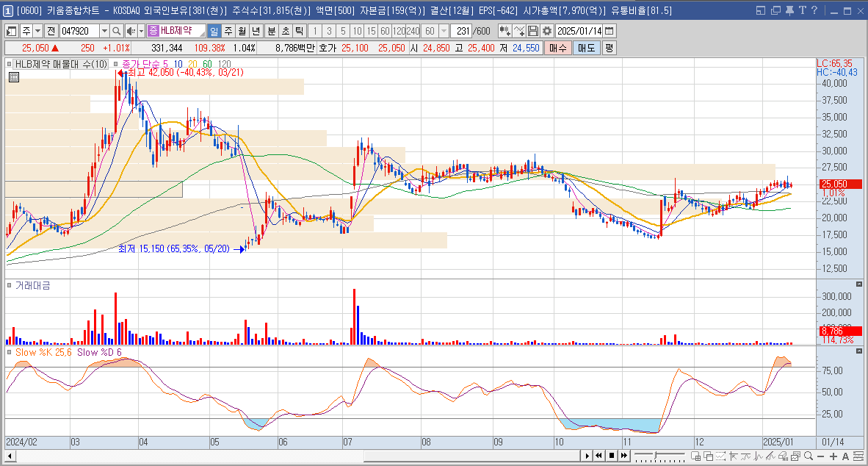Screen dimensions: 868x466
Task: Close the 거래대금 panel with its x box
Action: pos(859,284)
